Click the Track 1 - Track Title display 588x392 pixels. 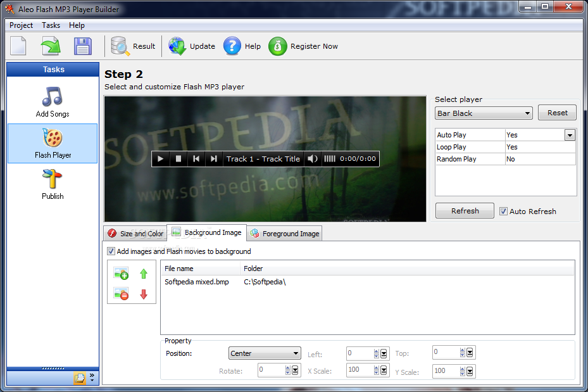pyautogui.click(x=263, y=159)
